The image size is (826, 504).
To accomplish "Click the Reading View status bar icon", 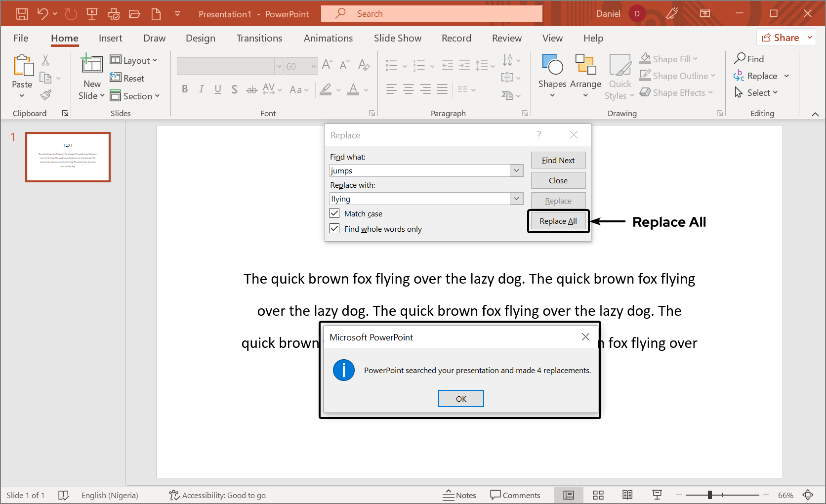I will [627, 495].
